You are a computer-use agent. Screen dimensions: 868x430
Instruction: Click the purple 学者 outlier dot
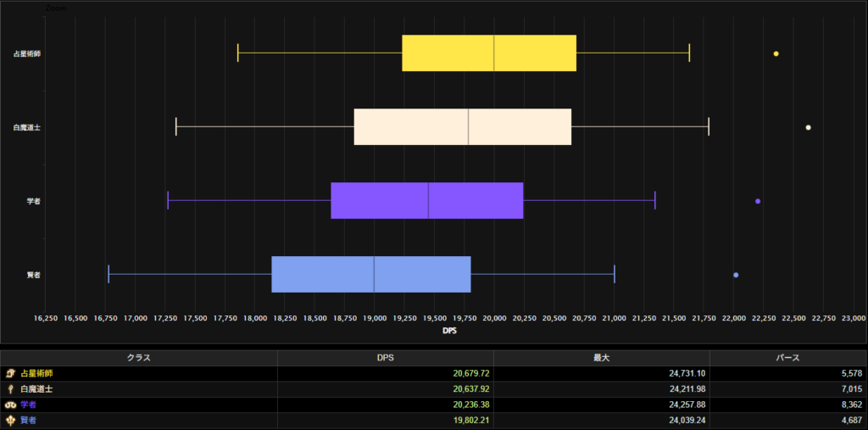click(758, 201)
